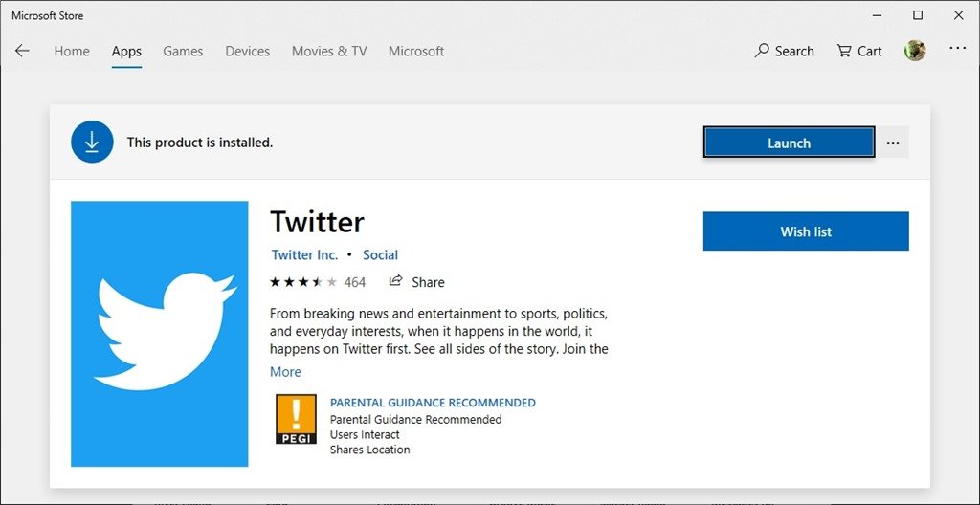The width and height of the screenshot is (980, 505).
Task: Add Twitter to Wish list
Action: [x=806, y=231]
